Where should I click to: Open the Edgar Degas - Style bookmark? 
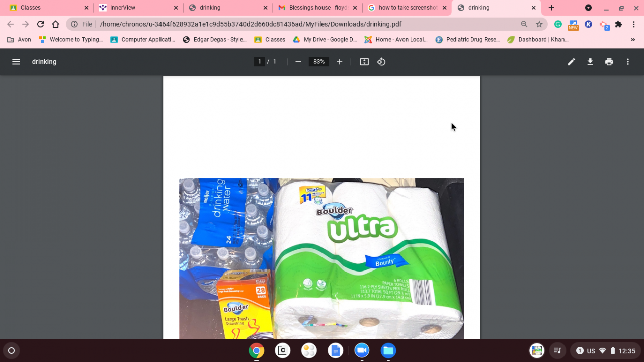(x=214, y=40)
